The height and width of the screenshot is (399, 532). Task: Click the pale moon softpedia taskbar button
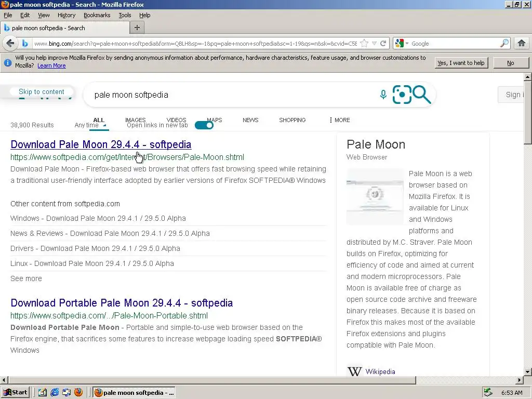134,393
